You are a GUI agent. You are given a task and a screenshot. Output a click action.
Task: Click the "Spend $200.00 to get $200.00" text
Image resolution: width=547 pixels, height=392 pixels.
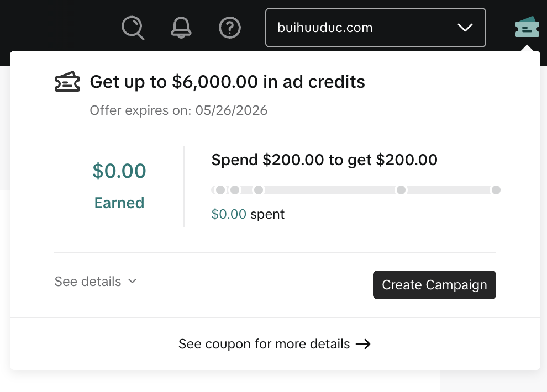324,160
